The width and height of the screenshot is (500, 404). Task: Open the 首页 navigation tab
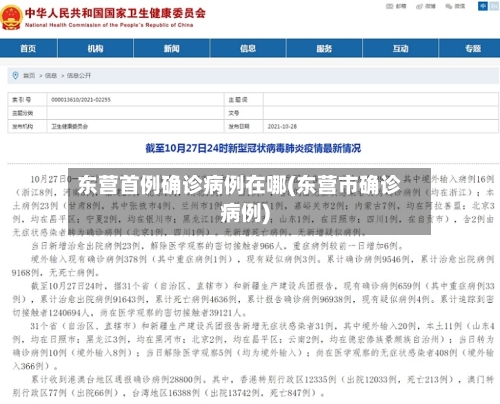point(28,48)
